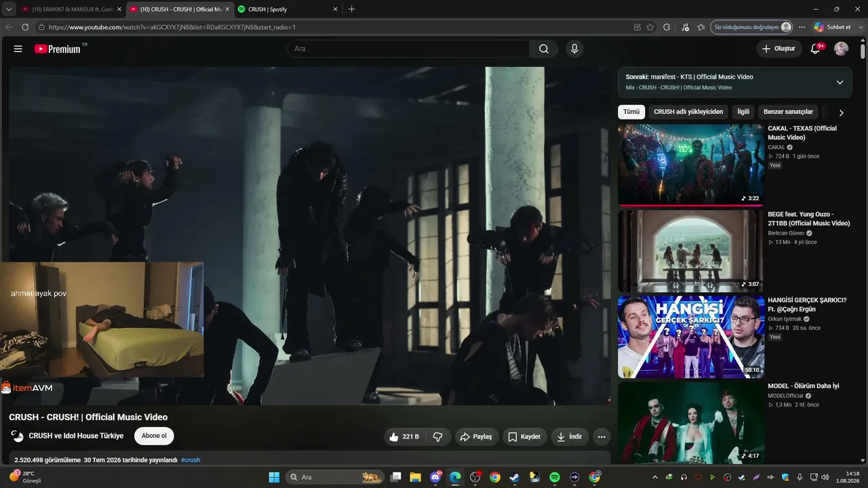Share the video using Paylaş button

[x=476, y=436]
